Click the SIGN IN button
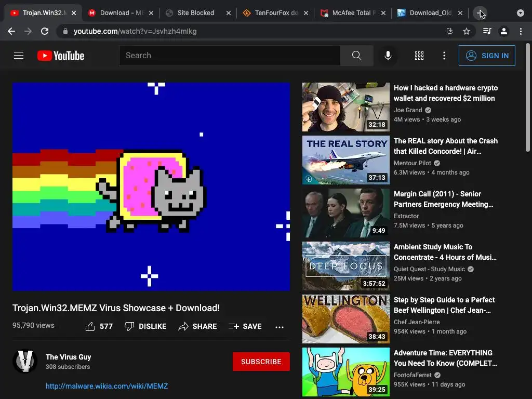Image resolution: width=532 pixels, height=399 pixels. [x=487, y=55]
